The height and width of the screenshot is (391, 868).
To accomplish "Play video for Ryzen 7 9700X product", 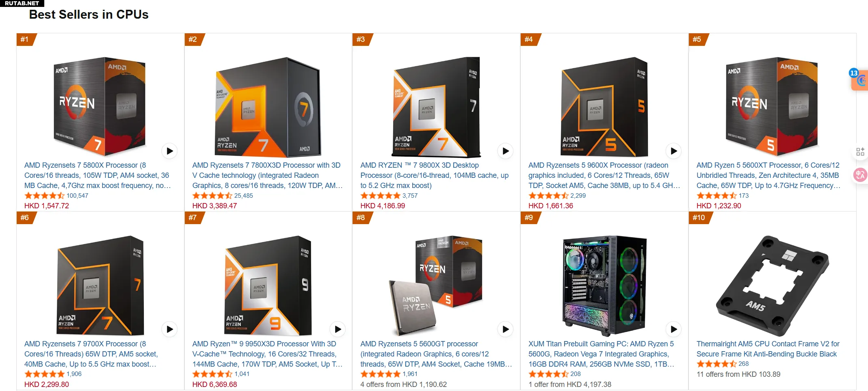I will point(169,329).
